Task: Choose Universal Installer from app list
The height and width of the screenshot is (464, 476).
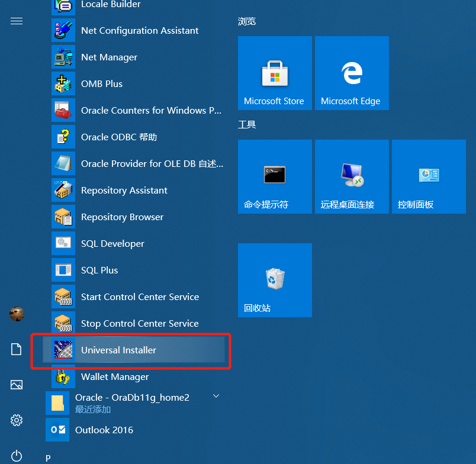Action: point(134,350)
